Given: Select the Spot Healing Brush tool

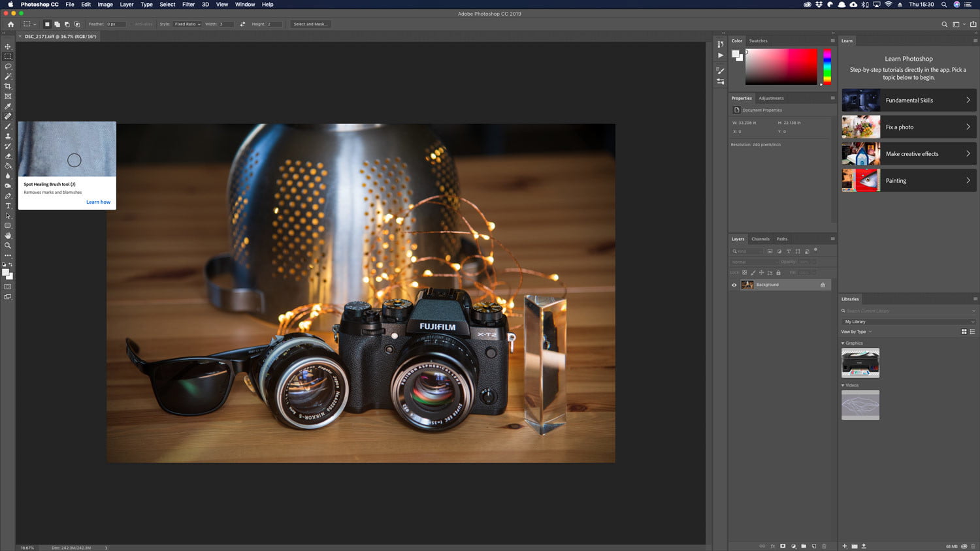Looking at the screenshot, I should click(x=8, y=116).
